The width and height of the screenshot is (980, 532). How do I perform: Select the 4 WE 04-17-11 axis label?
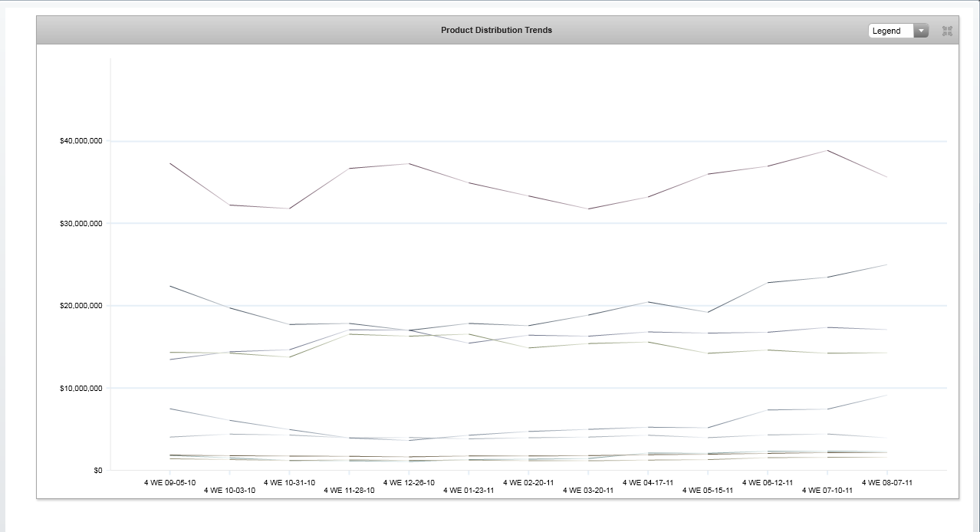pyautogui.click(x=648, y=483)
